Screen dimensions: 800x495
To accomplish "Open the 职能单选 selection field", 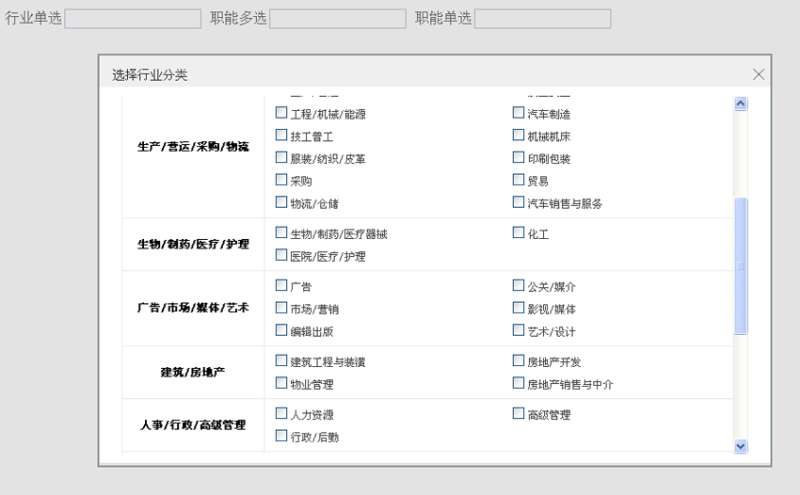I will (542, 19).
